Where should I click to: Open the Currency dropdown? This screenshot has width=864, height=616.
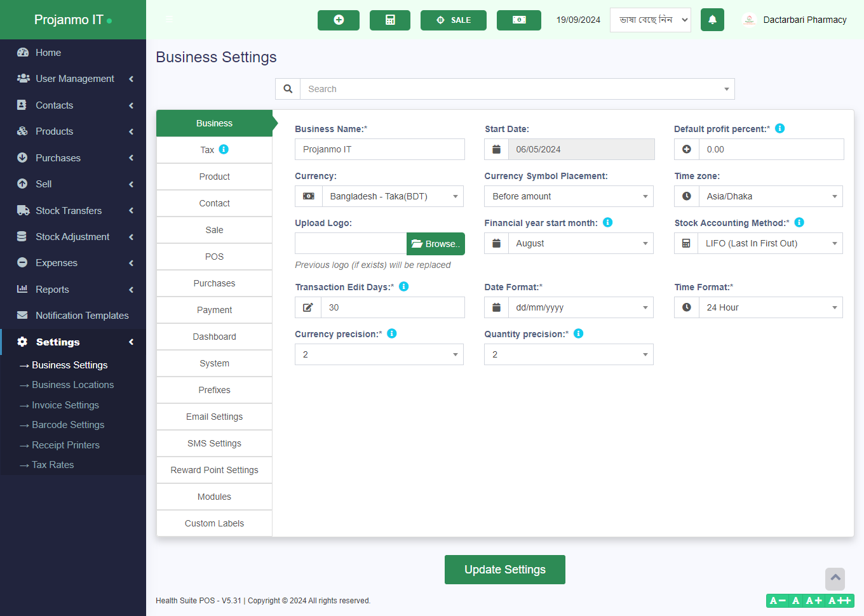(392, 196)
